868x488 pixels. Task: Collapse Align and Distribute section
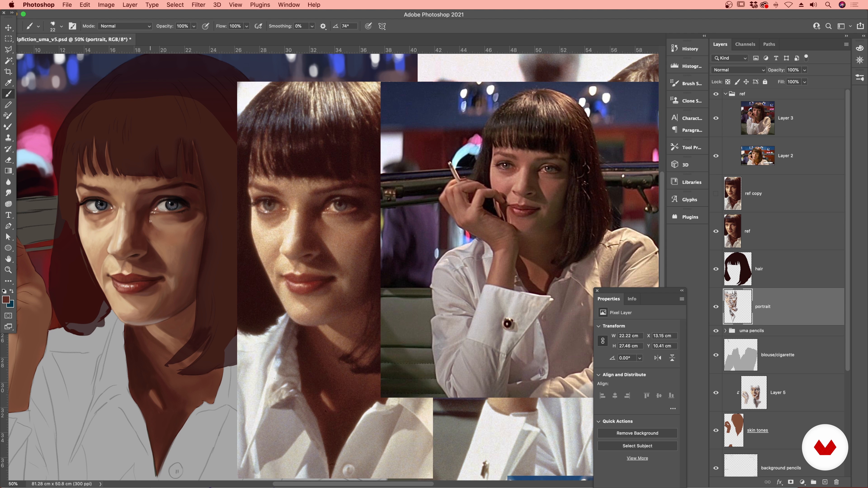pos(598,375)
